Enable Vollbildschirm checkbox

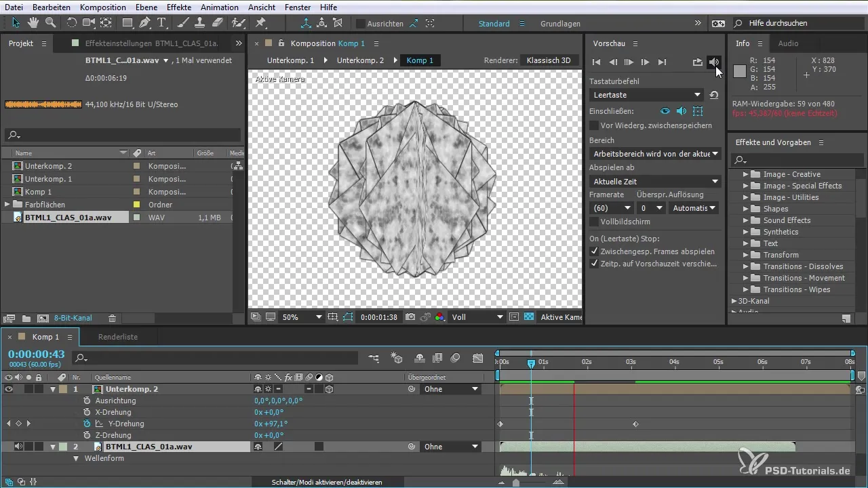pyautogui.click(x=594, y=222)
